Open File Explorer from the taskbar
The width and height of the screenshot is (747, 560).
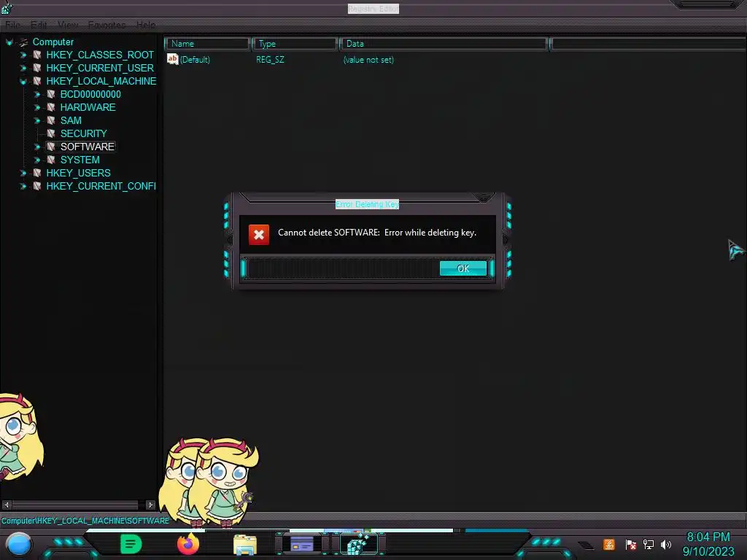pos(245,545)
